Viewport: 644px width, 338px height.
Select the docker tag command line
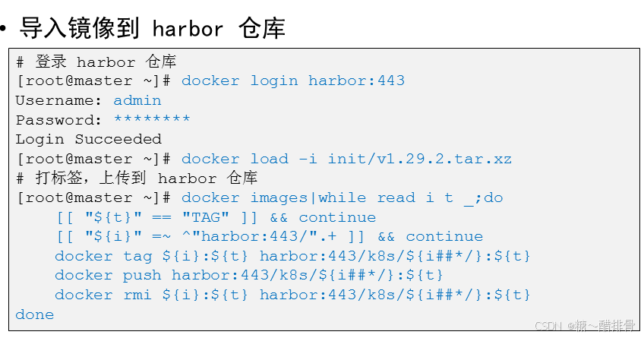pyautogui.click(x=292, y=256)
